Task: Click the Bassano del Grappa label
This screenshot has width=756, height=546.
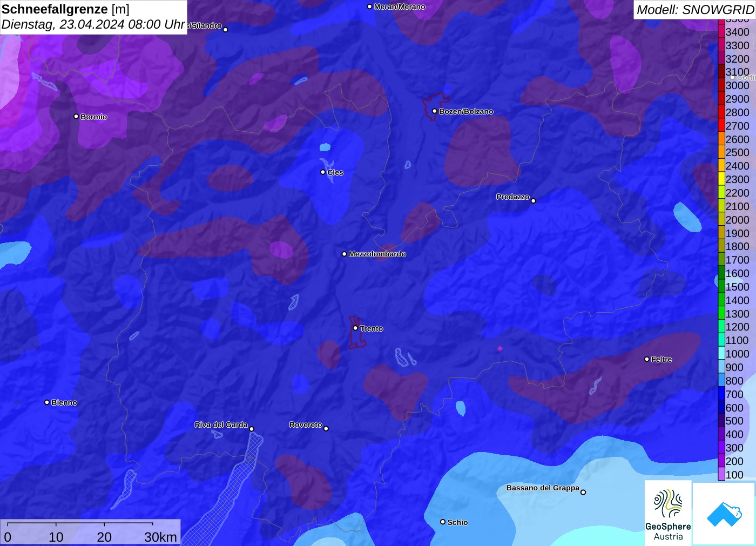Action: coord(543,488)
